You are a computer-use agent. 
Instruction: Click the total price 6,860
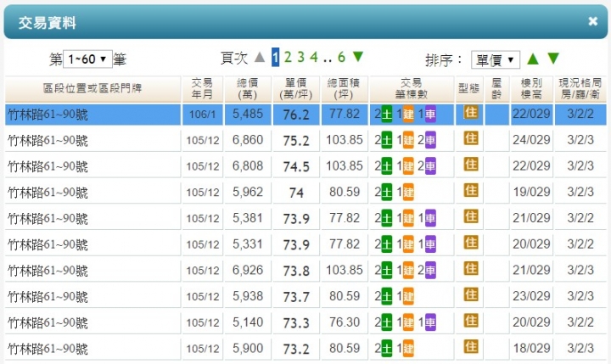(x=248, y=140)
